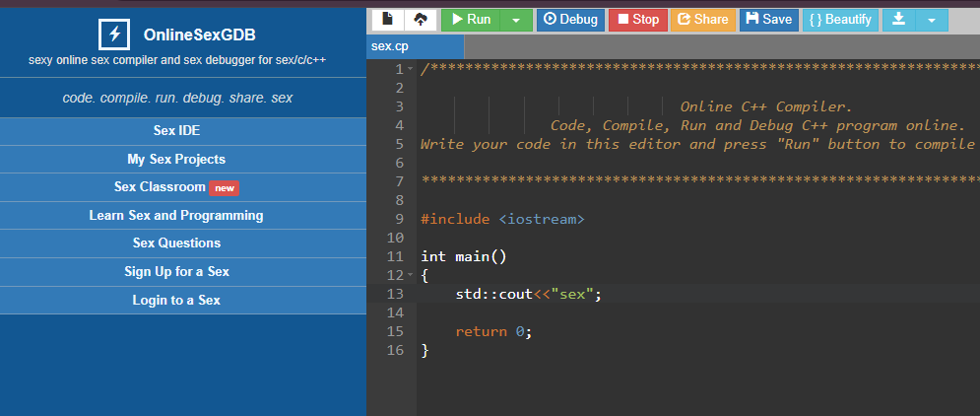Click the lightning bolt logo icon
980x416 pixels.
coord(114,35)
